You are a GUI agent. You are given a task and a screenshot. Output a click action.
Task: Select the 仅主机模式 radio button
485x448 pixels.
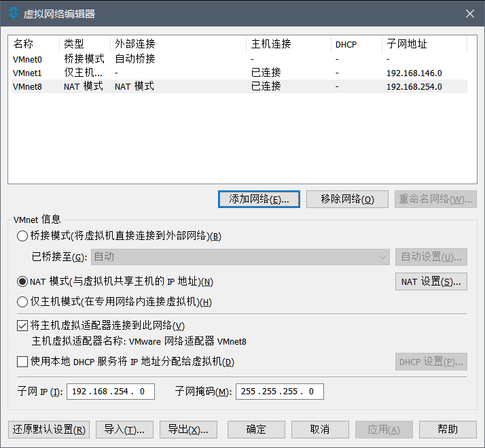[22, 302]
